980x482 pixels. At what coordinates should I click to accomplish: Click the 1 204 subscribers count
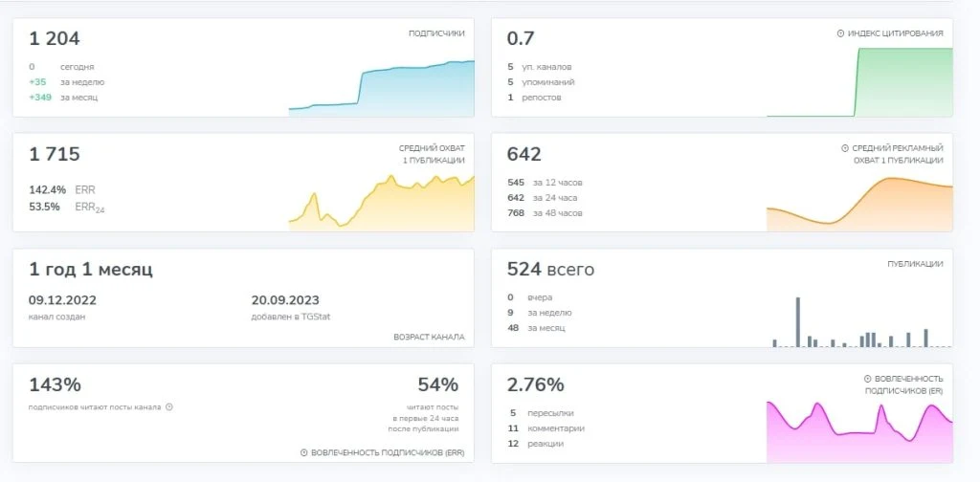click(55, 38)
